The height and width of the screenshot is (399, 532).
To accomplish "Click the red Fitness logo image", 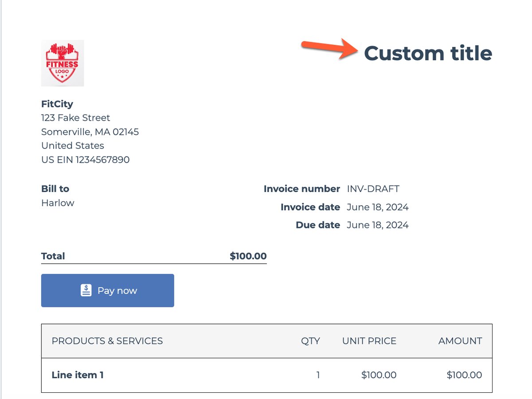I will point(62,63).
